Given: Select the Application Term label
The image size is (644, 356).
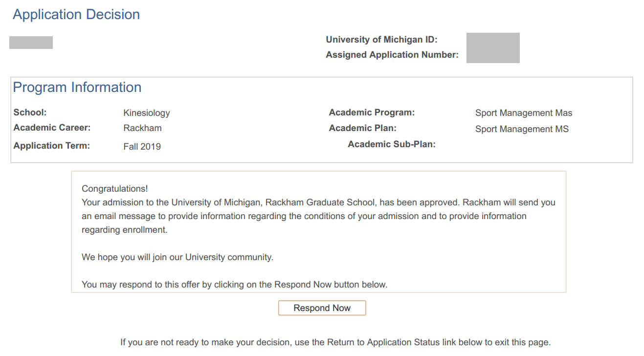Looking at the screenshot, I should click(x=52, y=146).
